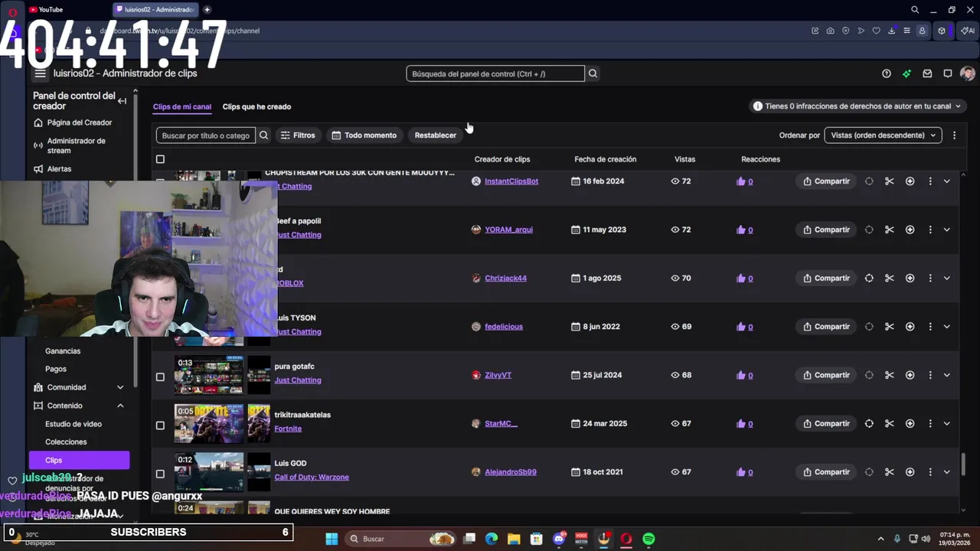Viewport: 980px width, 551px height.
Task: Open more options beside sort dropdown
Action: coord(954,135)
